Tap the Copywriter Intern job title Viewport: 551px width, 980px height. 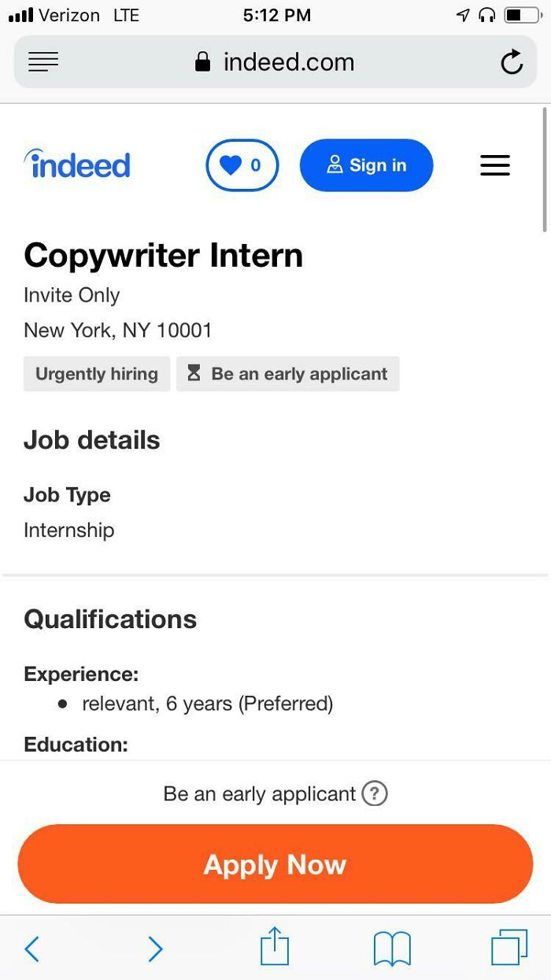(x=163, y=254)
